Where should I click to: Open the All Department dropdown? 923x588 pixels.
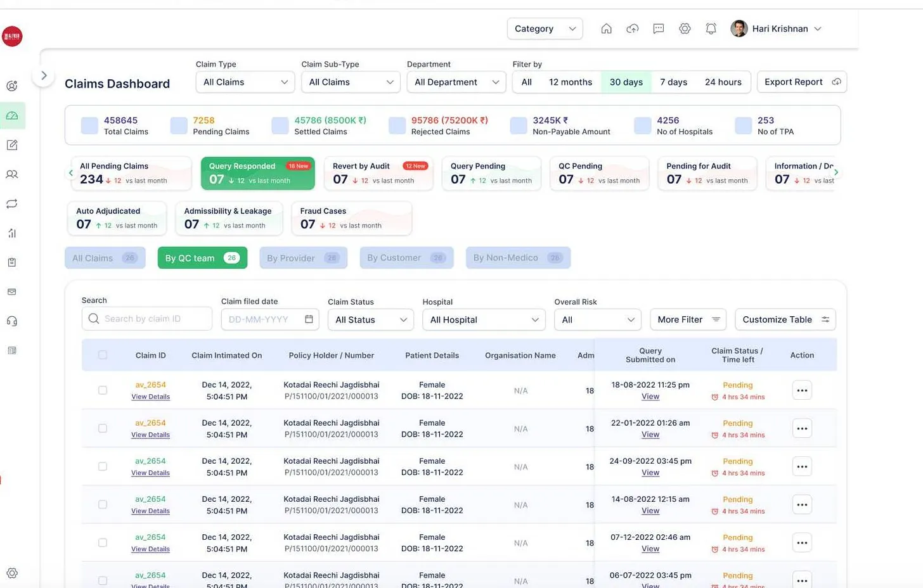[456, 82]
